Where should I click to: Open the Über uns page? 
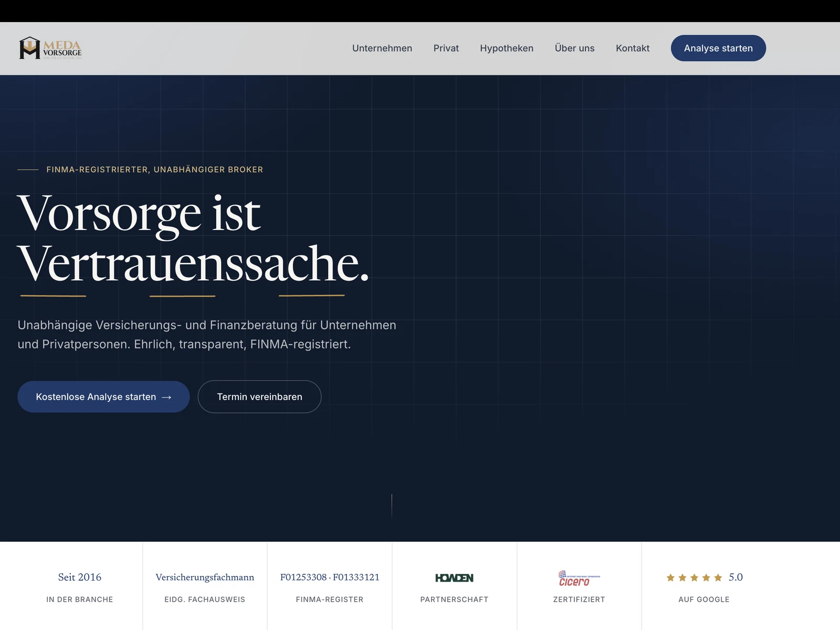pyautogui.click(x=575, y=48)
